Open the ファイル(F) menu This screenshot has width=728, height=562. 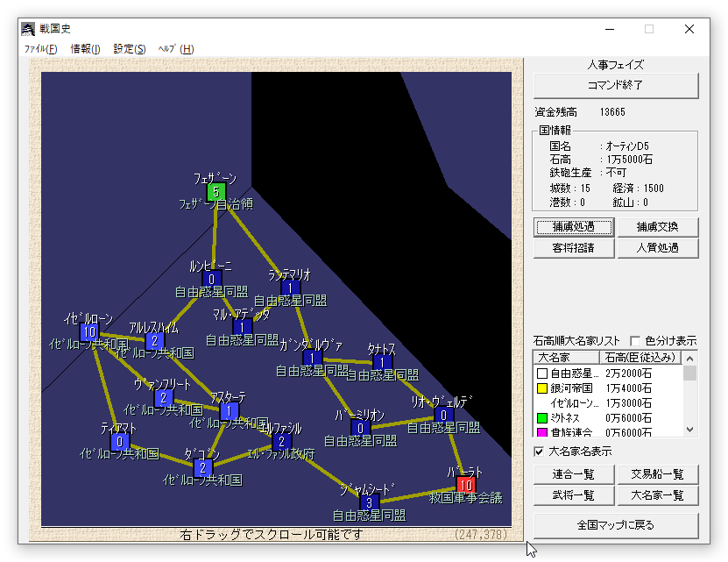pos(40,49)
